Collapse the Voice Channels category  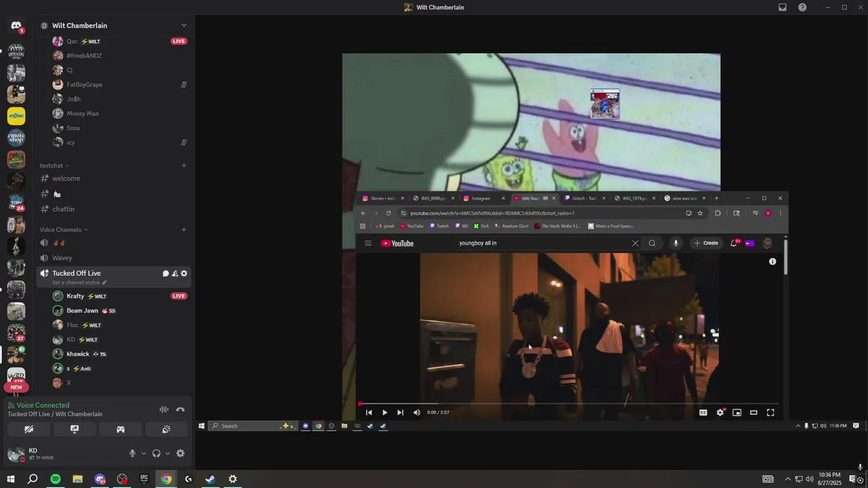(x=64, y=230)
